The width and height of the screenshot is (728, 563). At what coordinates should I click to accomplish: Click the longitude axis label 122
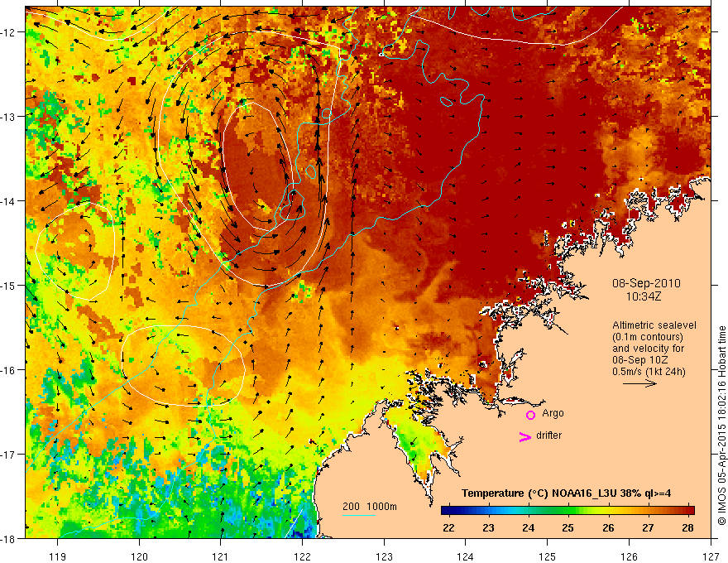pos(302,556)
